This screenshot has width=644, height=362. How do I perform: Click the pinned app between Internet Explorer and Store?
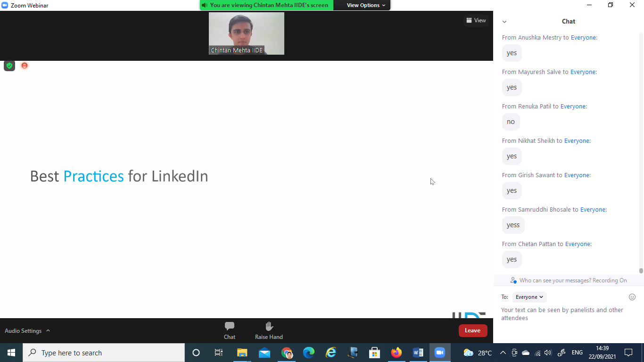pyautogui.click(x=353, y=353)
